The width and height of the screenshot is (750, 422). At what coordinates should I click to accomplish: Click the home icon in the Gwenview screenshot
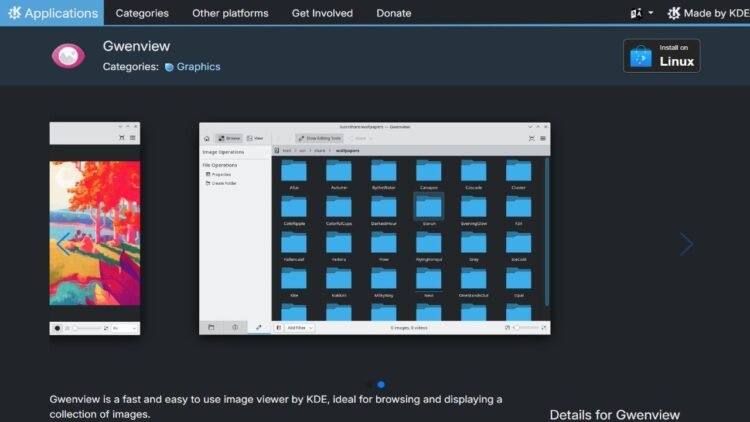point(207,138)
